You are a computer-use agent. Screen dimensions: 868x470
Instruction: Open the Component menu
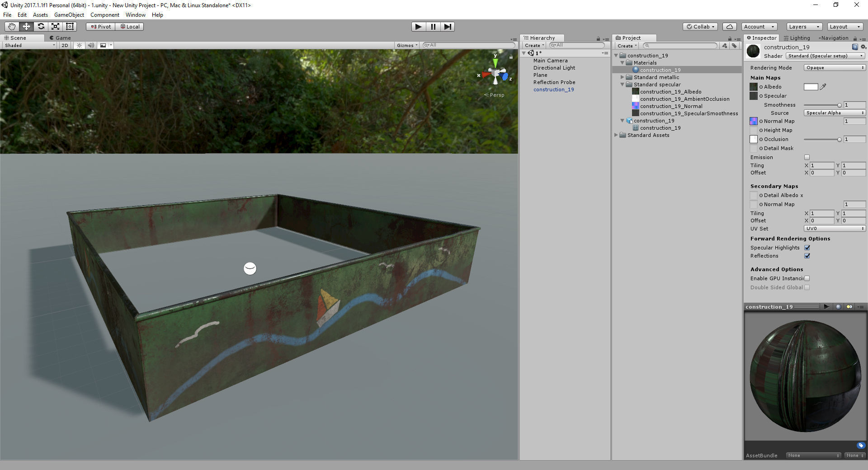(x=105, y=15)
